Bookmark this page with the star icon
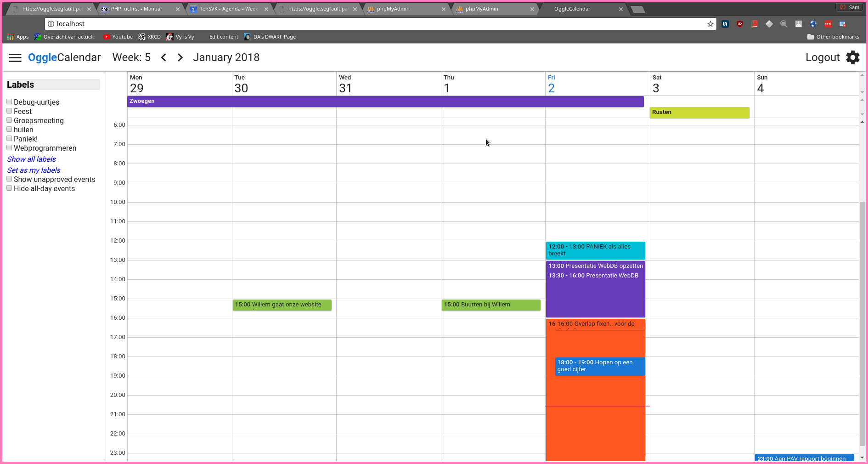This screenshot has width=868, height=464. [x=710, y=24]
